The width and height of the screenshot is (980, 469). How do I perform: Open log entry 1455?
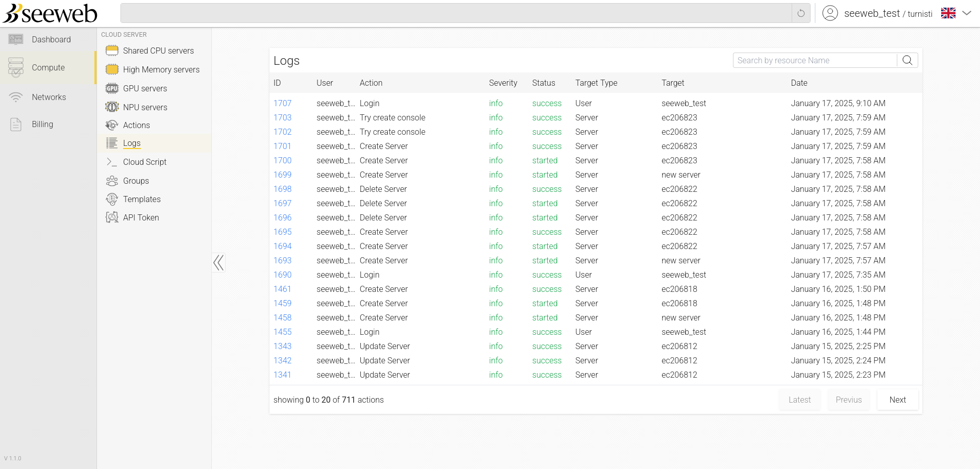pos(282,332)
